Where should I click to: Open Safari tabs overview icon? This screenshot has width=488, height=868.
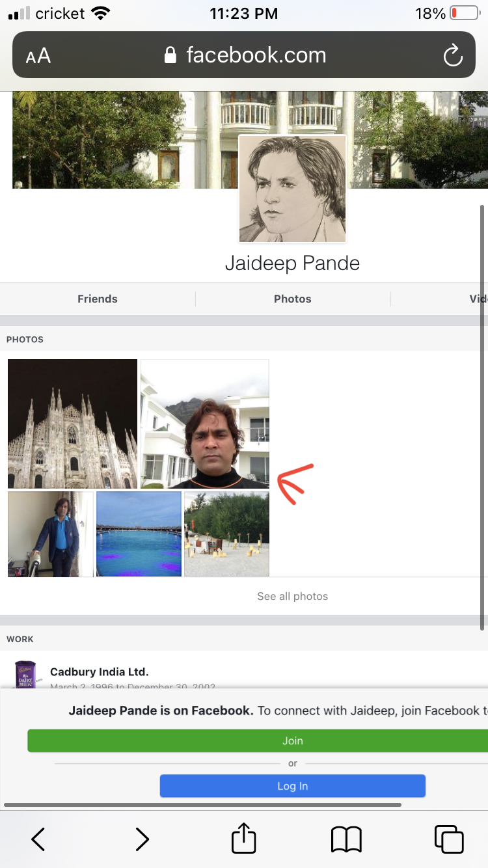pos(449,839)
